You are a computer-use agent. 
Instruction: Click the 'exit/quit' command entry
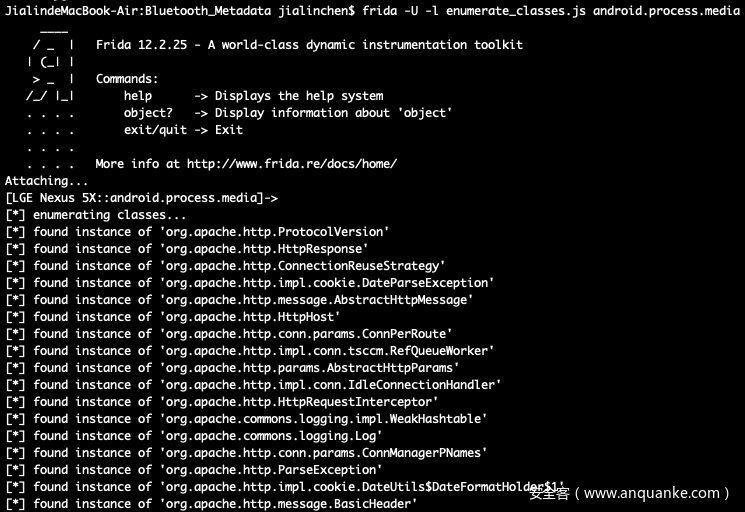click(x=155, y=130)
